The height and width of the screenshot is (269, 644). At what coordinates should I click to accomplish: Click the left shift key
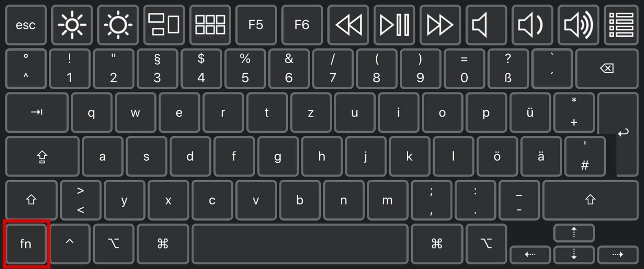point(31,200)
